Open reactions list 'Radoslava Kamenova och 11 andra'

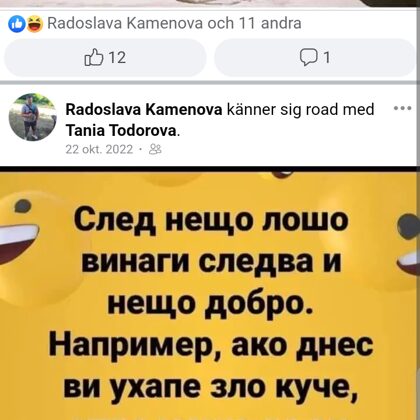tap(174, 23)
